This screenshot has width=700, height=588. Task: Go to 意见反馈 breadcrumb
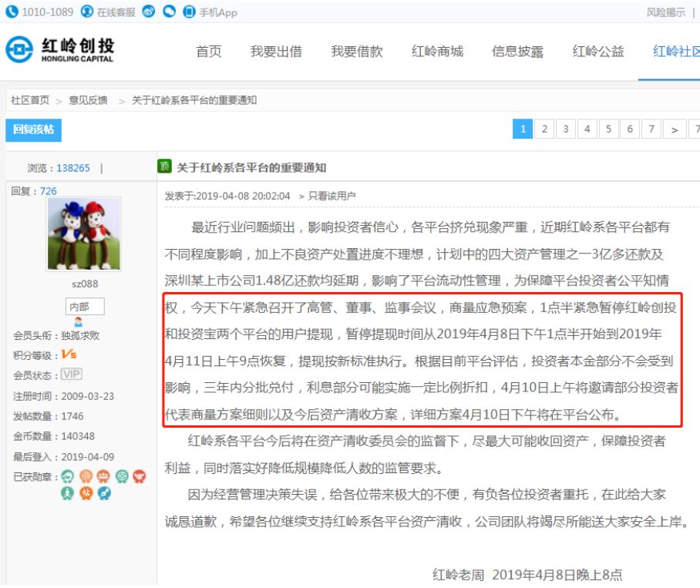coord(89,100)
